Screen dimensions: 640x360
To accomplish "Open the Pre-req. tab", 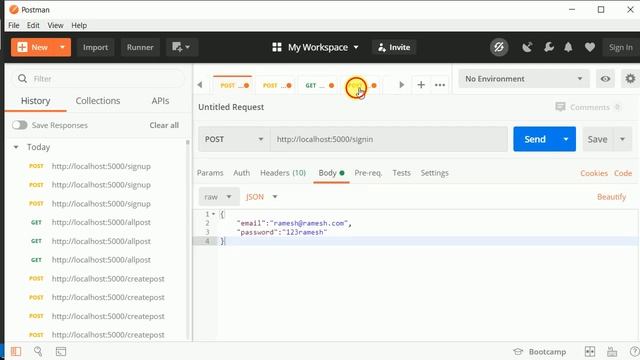I will coord(368,173).
